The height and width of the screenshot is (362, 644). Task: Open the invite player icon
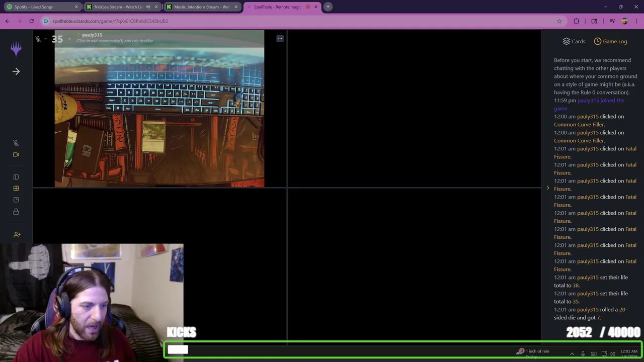pyautogui.click(x=17, y=234)
